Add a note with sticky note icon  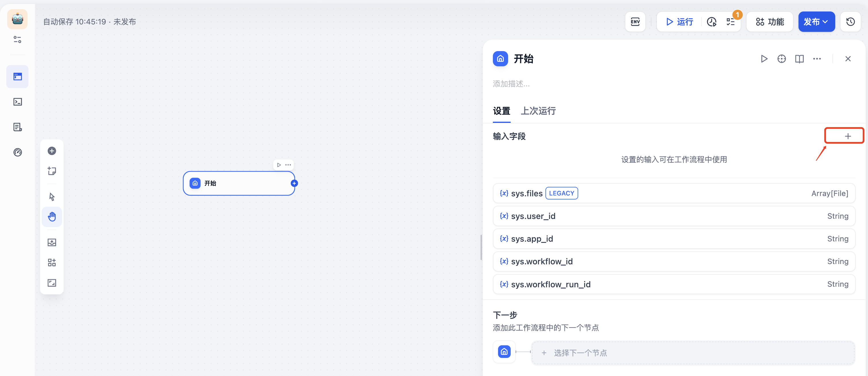click(51, 171)
